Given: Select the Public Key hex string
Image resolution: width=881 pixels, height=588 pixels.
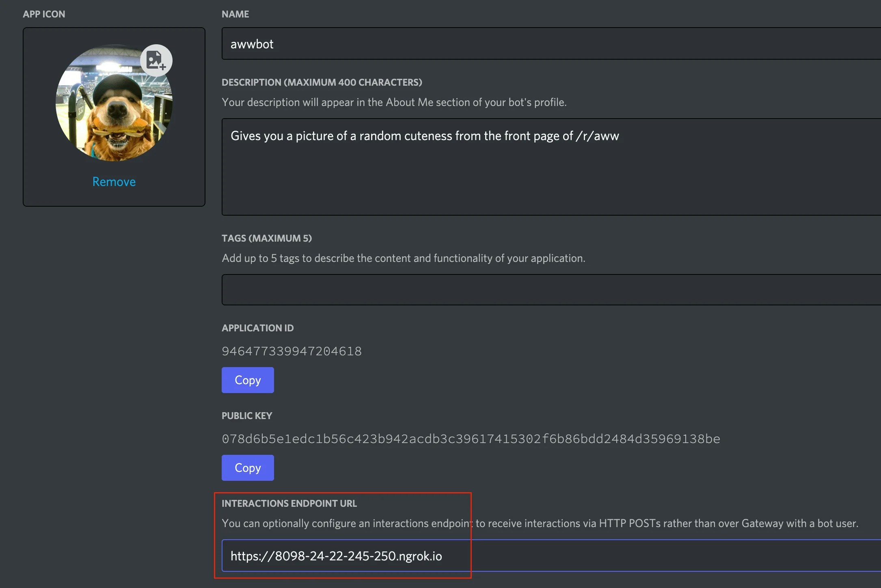Looking at the screenshot, I should point(471,439).
